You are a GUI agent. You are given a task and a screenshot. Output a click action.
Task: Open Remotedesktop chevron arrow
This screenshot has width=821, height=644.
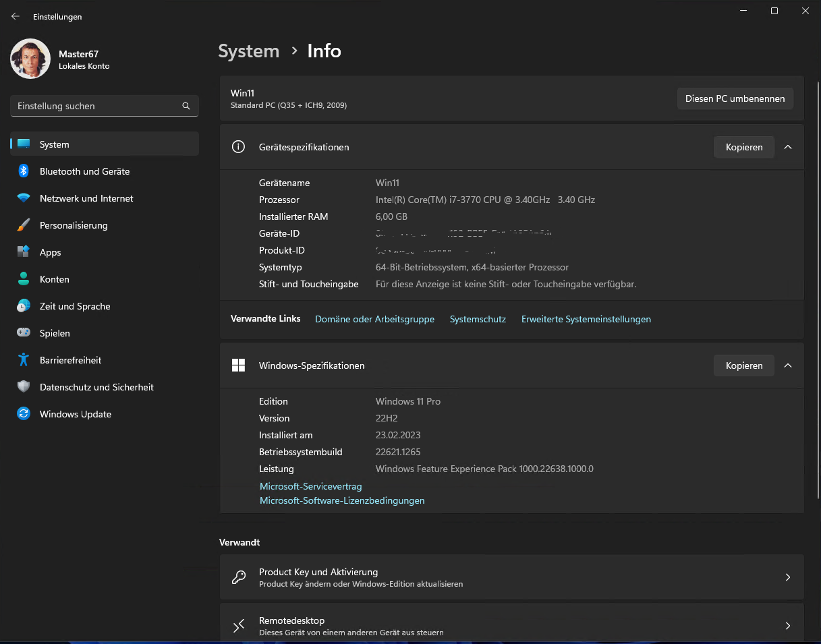787,626
